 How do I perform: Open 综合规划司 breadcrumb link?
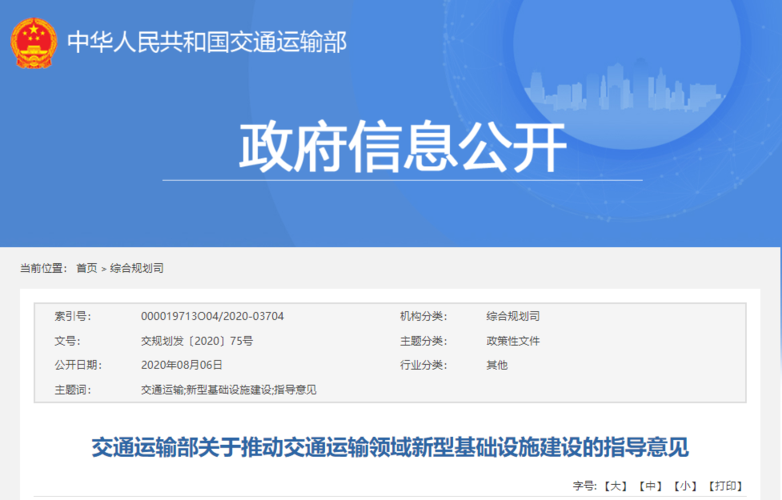click(136, 268)
